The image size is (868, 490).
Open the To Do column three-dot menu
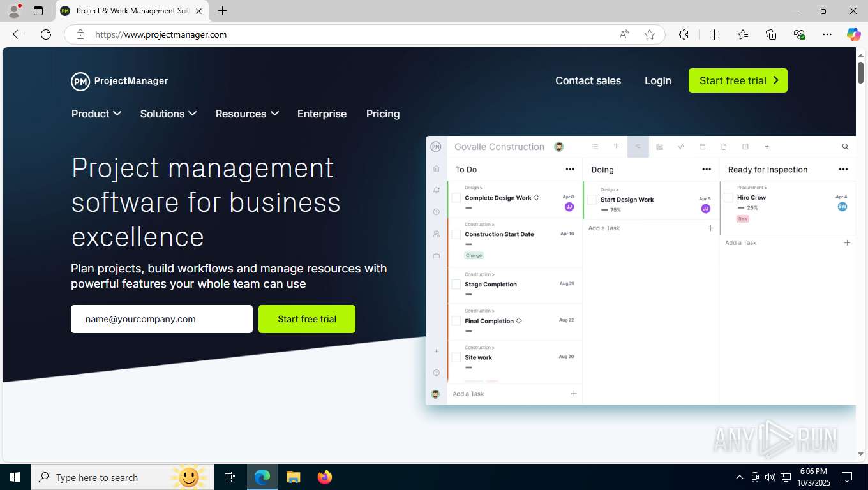570,170
